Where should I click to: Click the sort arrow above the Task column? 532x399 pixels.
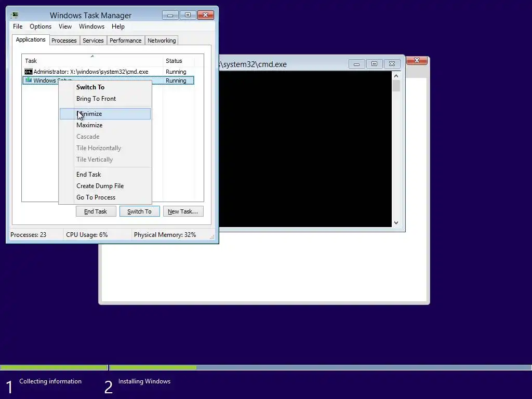(x=92, y=56)
